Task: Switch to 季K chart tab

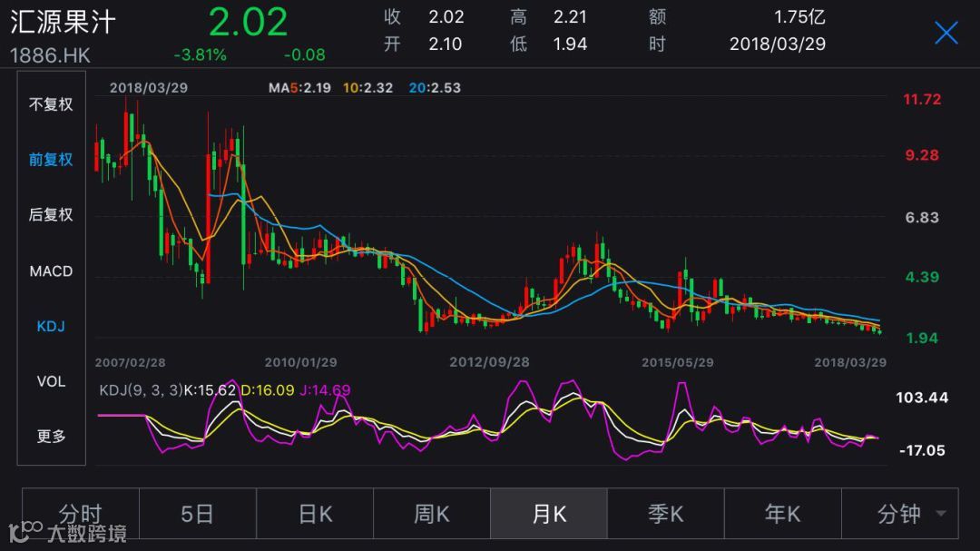Action: coord(666,514)
